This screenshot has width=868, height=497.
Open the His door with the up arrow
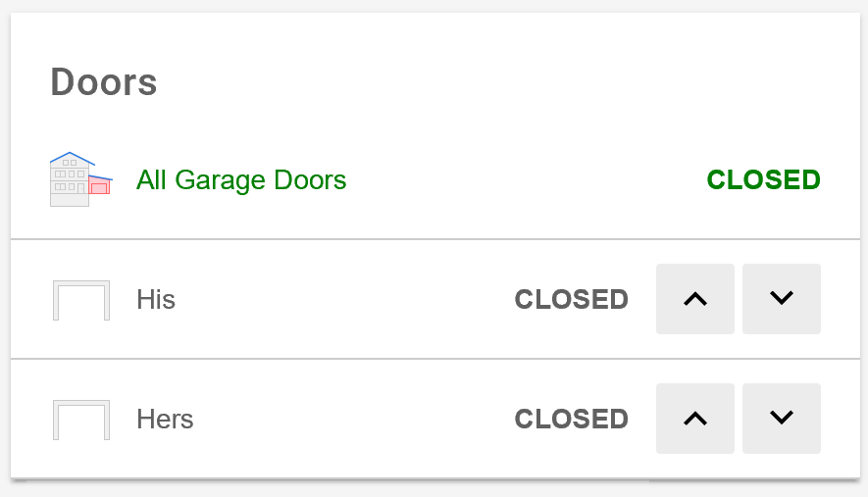point(694,299)
